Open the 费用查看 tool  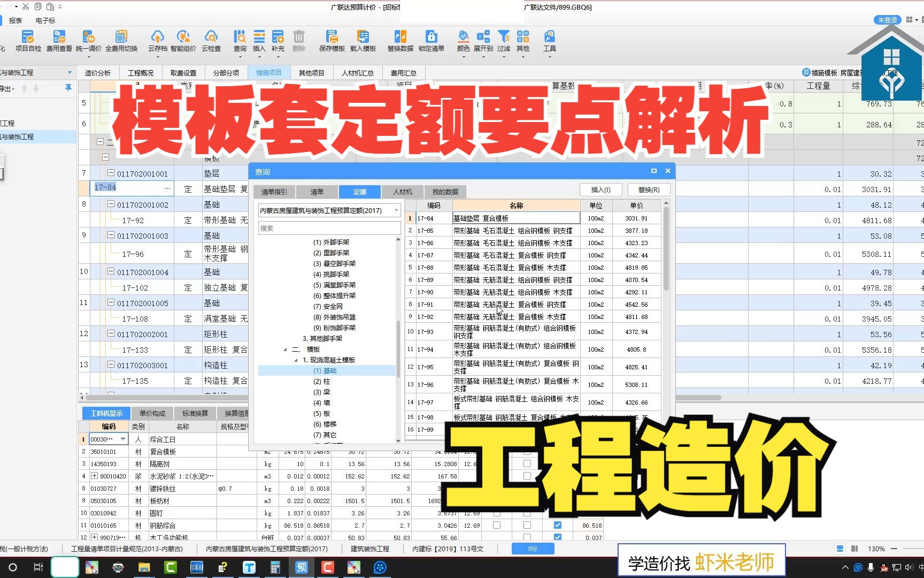[59, 41]
